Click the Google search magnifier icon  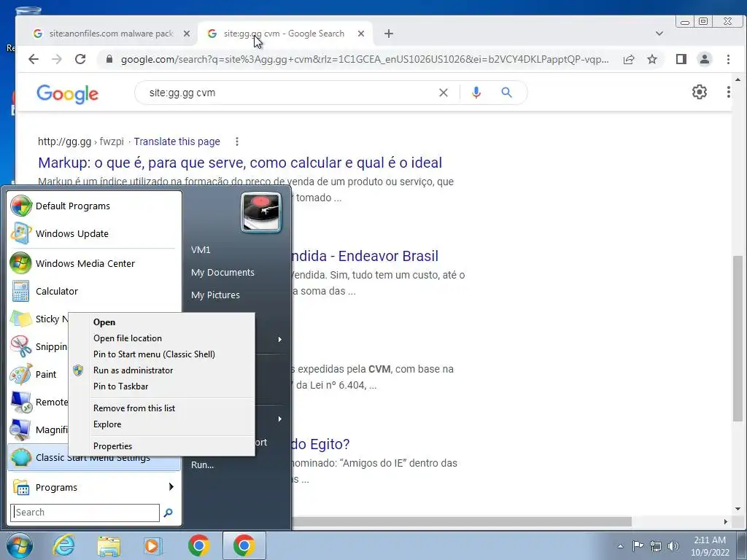click(506, 93)
